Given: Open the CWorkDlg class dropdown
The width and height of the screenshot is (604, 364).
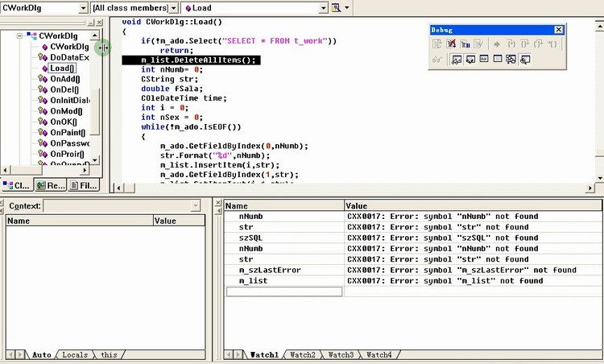Looking at the screenshot, I should pos(83,8).
